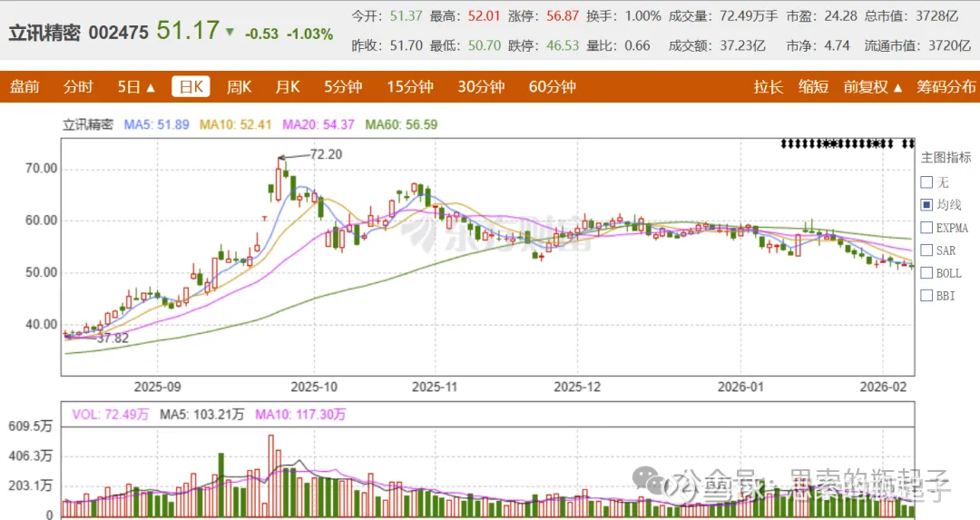The image size is (980, 520).
Task: Click the 市盈 24.28 value
Action: tap(840, 15)
